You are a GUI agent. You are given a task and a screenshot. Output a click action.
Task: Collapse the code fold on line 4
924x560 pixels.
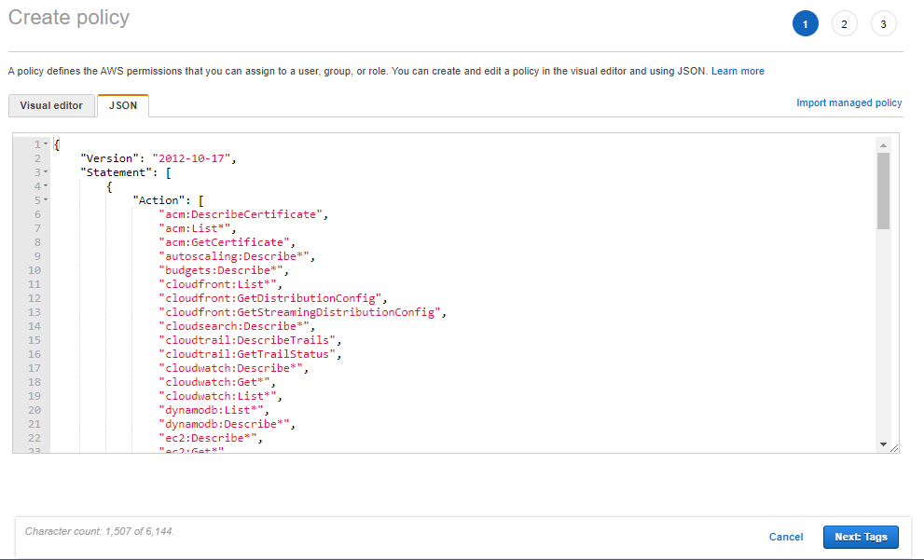[x=46, y=186]
